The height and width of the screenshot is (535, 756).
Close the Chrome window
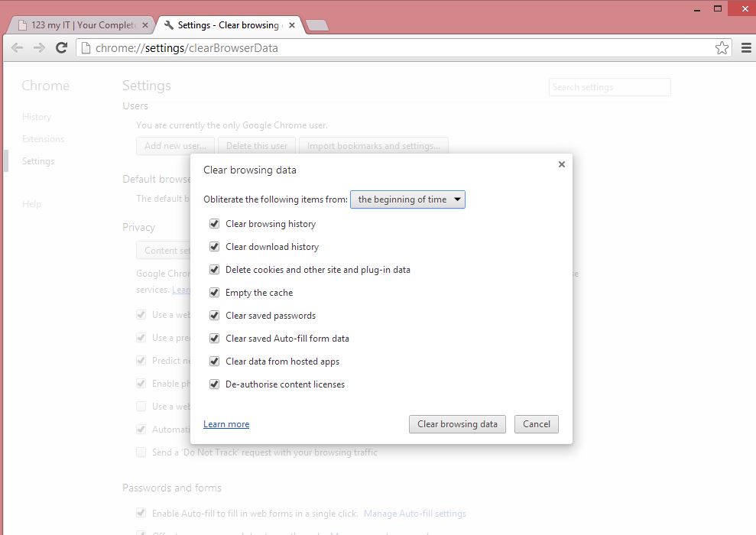[745, 8]
